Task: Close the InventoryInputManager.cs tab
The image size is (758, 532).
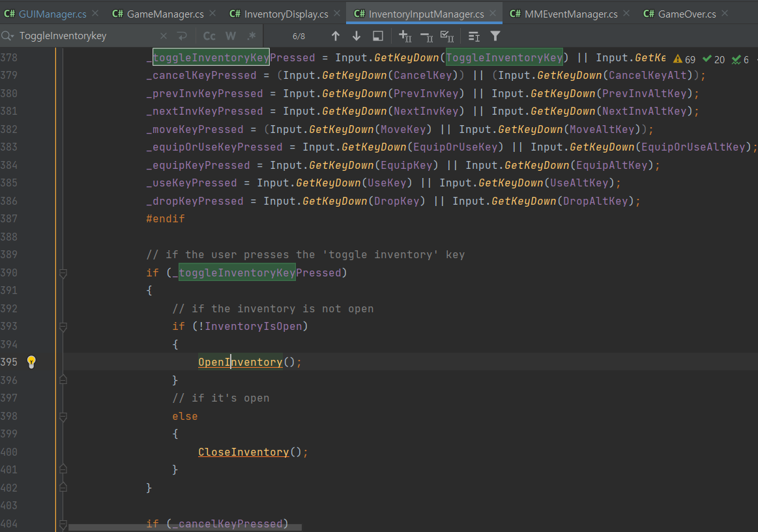Action: pyautogui.click(x=493, y=14)
